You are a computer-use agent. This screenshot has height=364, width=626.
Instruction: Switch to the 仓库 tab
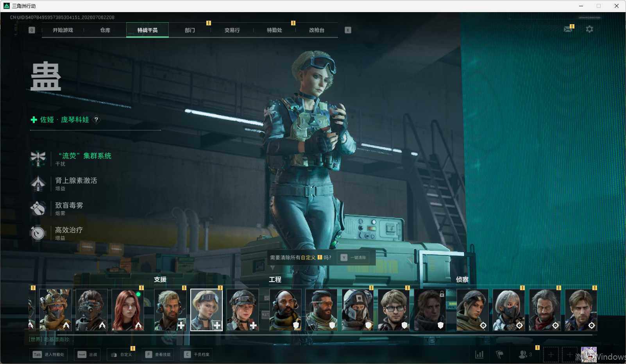[x=105, y=30]
